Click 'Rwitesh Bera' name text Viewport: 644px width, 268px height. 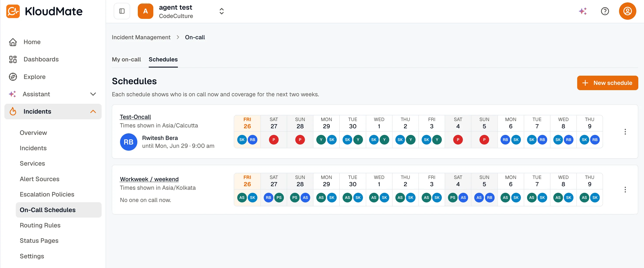(160, 138)
